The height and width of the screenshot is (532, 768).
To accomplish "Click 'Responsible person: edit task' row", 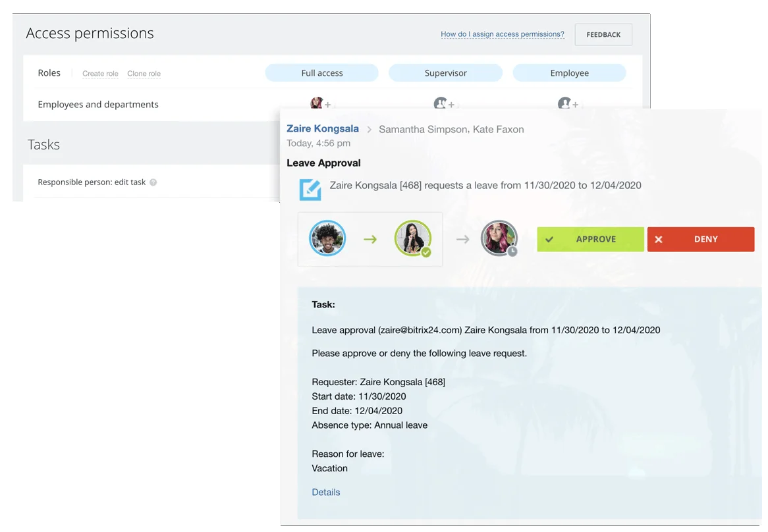I will pyautogui.click(x=92, y=182).
